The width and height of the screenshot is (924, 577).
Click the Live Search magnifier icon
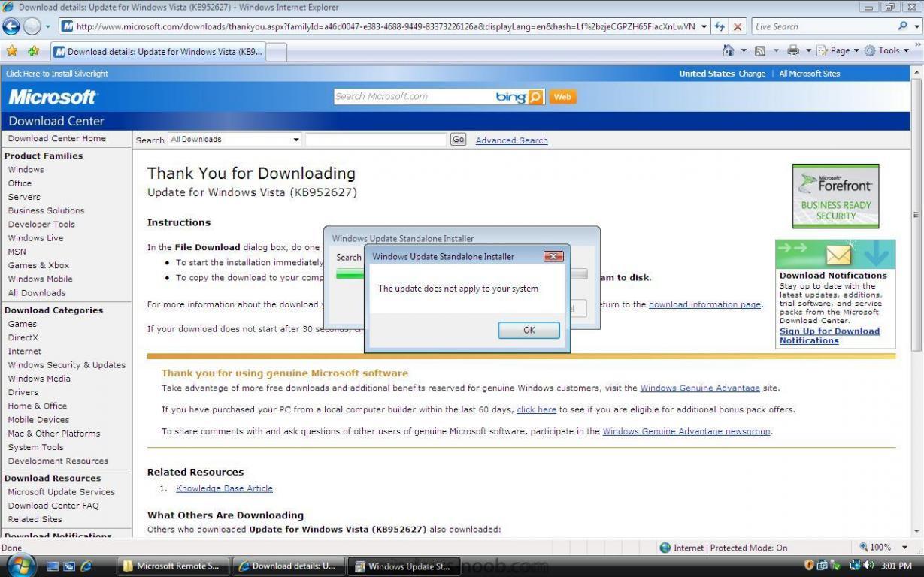(x=903, y=26)
